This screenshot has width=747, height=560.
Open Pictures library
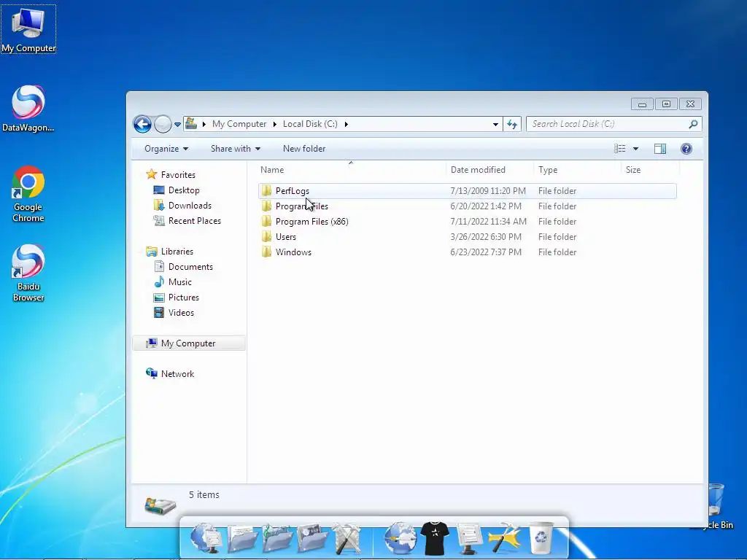pyautogui.click(x=183, y=297)
